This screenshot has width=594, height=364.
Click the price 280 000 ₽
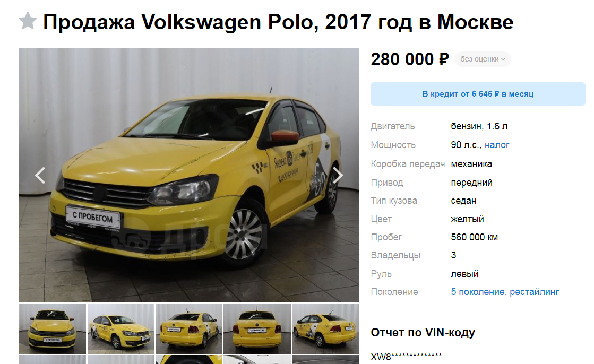pyautogui.click(x=409, y=59)
